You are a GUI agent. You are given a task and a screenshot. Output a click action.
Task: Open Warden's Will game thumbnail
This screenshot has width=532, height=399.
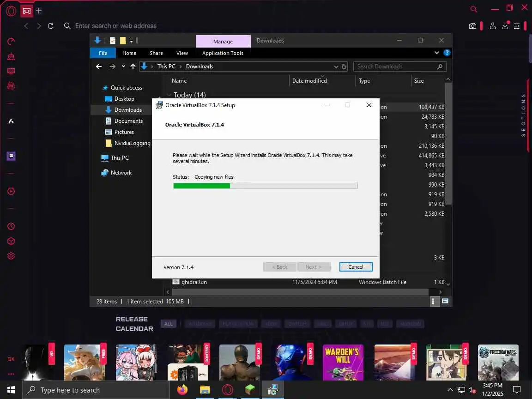[343, 363]
